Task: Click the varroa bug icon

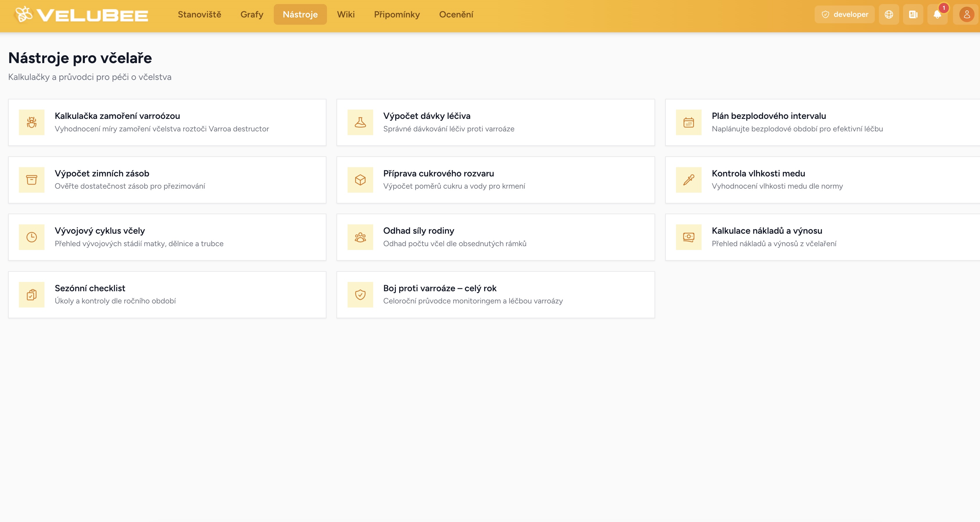Action: point(32,122)
